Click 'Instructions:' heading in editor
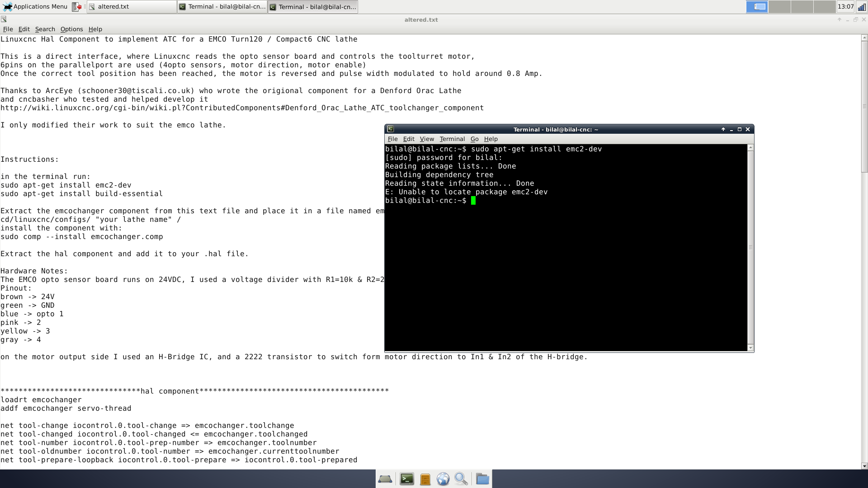The image size is (868, 488). coord(30,160)
